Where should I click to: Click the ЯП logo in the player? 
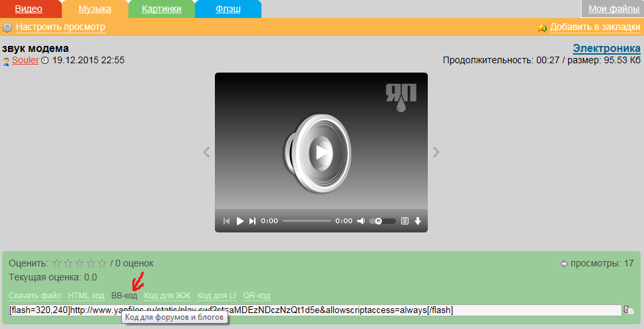401,97
